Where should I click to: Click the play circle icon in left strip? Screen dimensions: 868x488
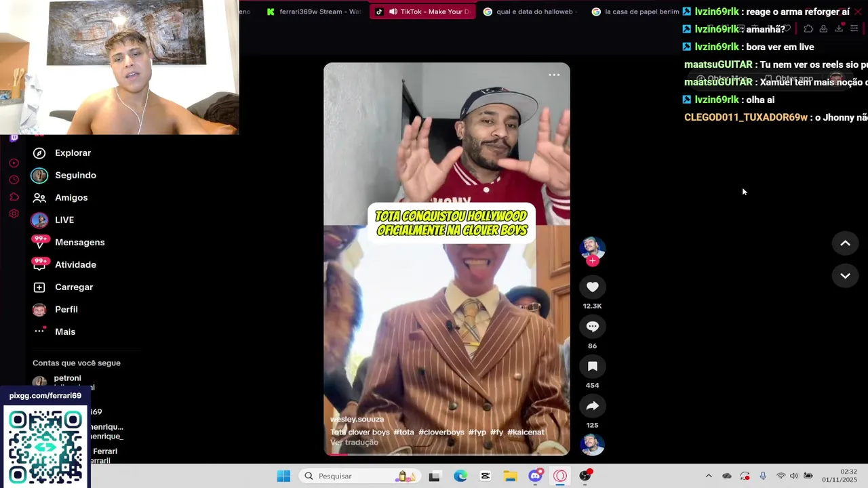click(14, 163)
